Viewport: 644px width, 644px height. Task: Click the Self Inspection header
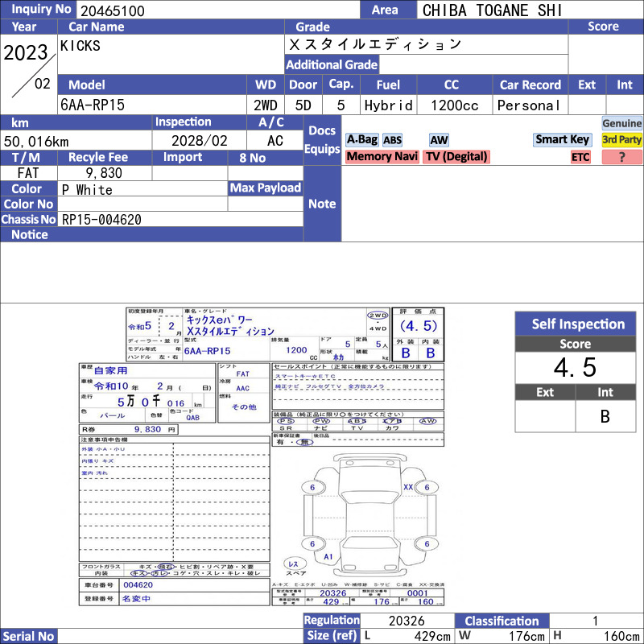pyautogui.click(x=576, y=324)
